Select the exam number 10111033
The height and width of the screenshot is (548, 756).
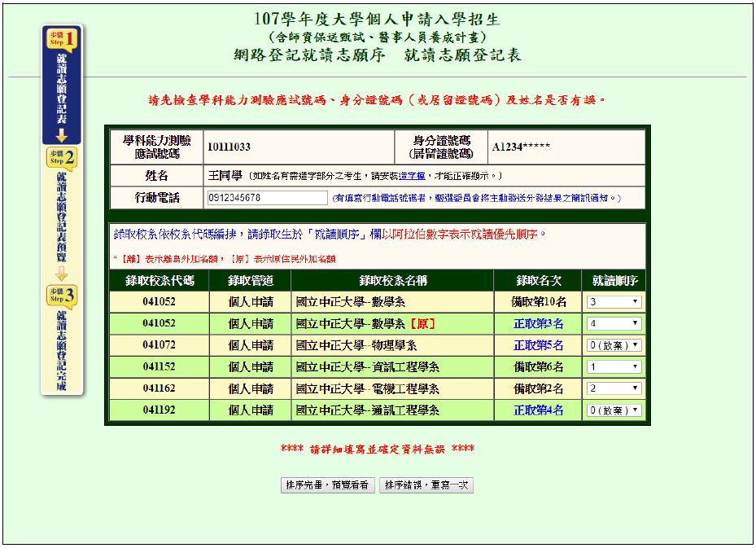[x=229, y=147]
